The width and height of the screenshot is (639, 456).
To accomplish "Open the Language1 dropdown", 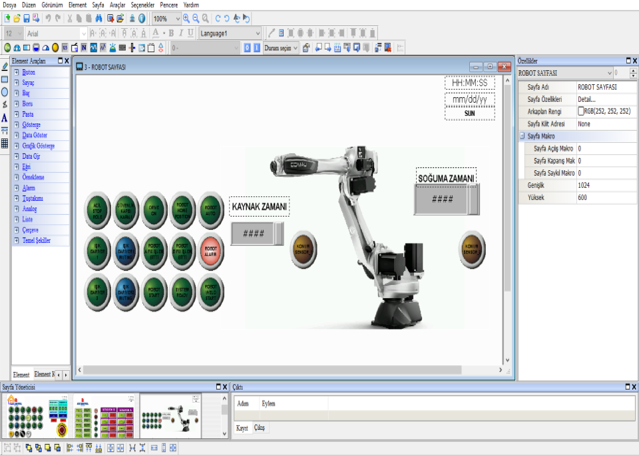I will coord(257,33).
